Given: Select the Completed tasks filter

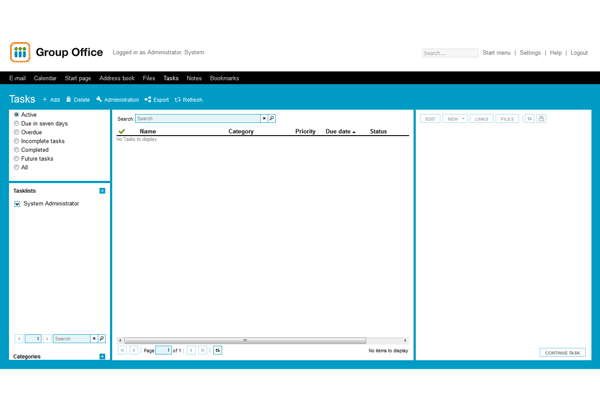Looking at the screenshot, I should (x=16, y=150).
